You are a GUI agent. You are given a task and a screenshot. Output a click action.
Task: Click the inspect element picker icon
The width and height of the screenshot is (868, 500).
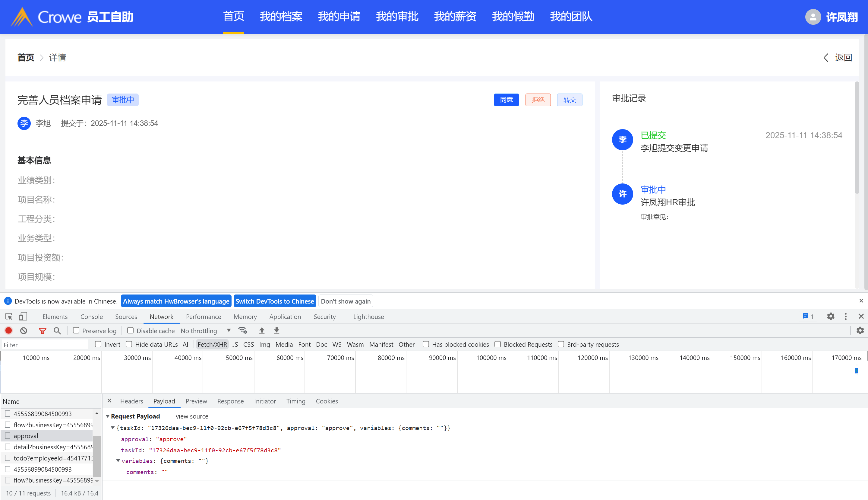[x=9, y=316]
